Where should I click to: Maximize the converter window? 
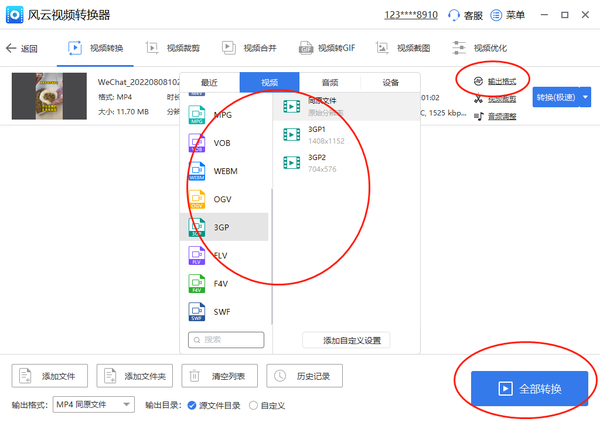coord(565,15)
